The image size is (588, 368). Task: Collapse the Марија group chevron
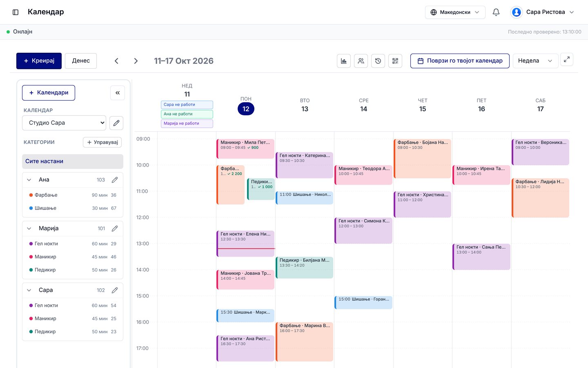pos(29,229)
